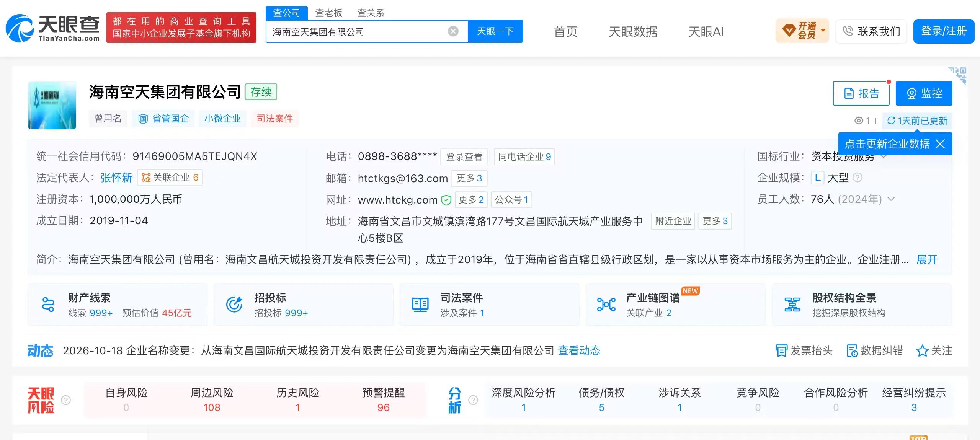This screenshot has height=440, width=980.
Task: Open the 开通会员 dropdown
Action: coord(823,31)
